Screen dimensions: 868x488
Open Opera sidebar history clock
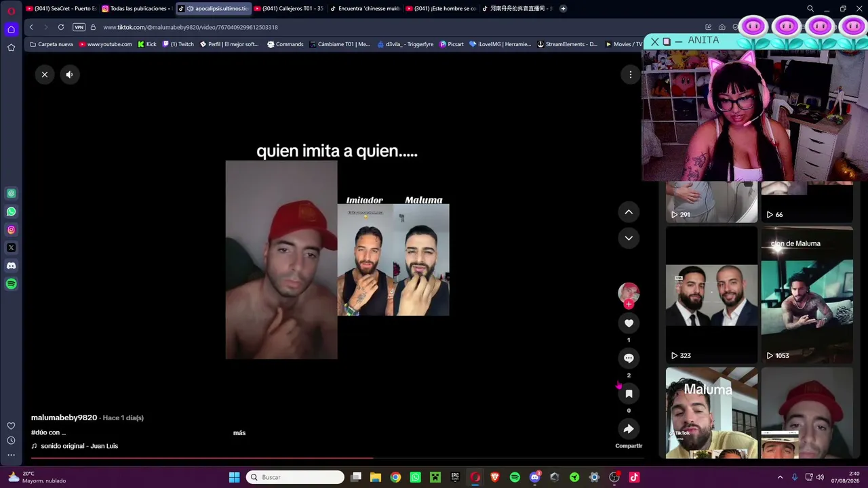point(11,441)
